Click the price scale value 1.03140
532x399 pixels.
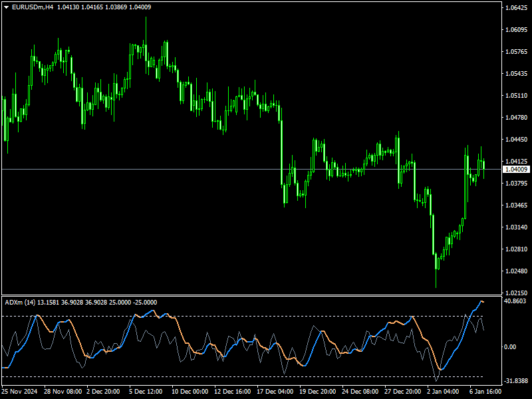click(x=517, y=227)
